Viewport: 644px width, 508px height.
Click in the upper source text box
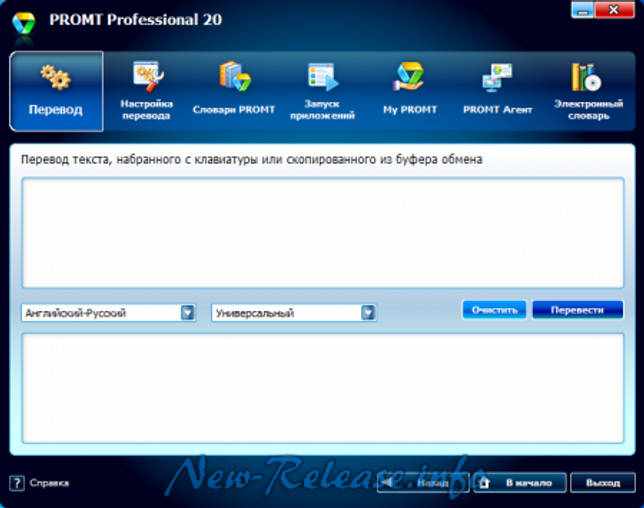[x=323, y=232]
